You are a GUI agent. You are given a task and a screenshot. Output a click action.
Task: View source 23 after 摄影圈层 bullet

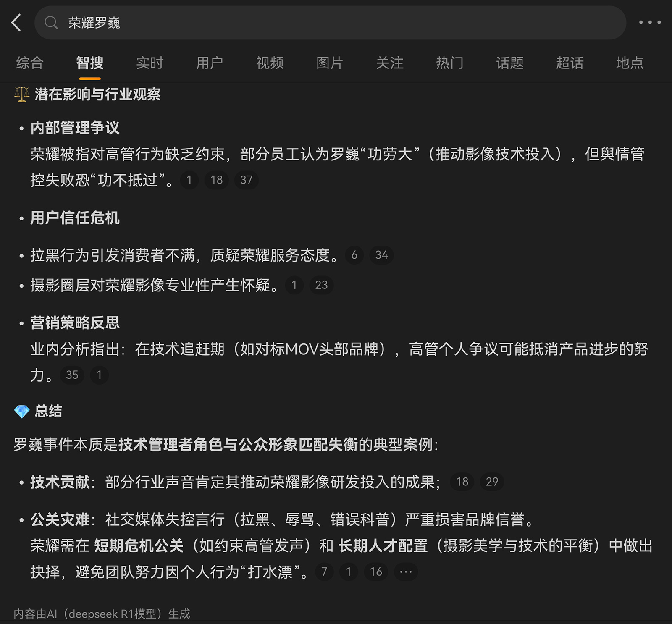[x=321, y=285]
